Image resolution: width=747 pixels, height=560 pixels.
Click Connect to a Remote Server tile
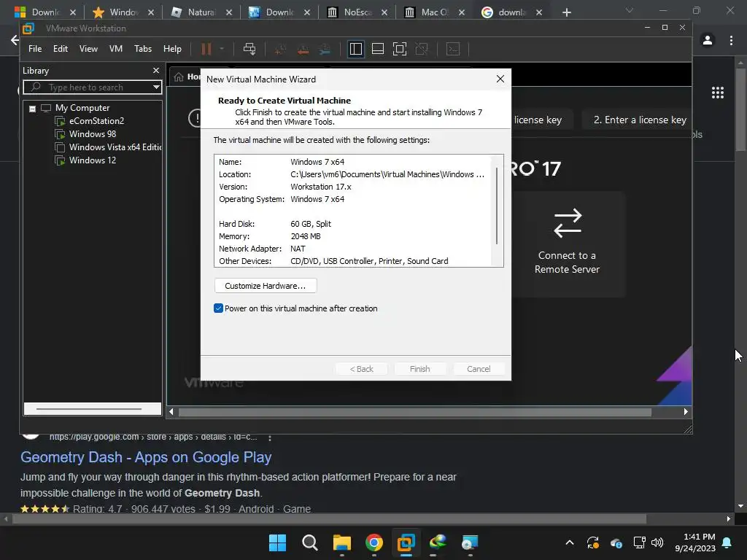567,244
